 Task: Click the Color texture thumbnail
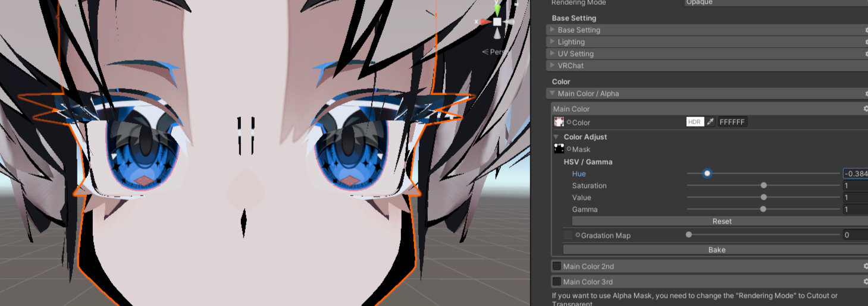pyautogui.click(x=559, y=122)
